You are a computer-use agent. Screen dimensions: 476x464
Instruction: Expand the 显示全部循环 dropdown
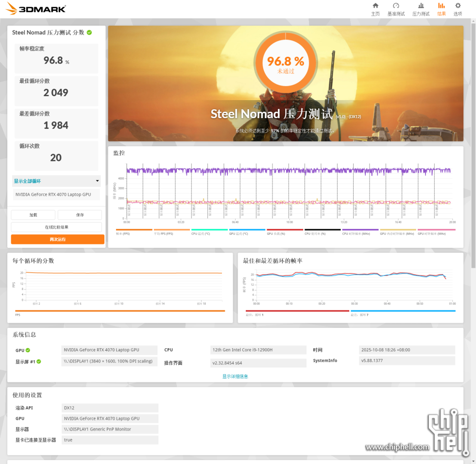pyautogui.click(x=56, y=181)
